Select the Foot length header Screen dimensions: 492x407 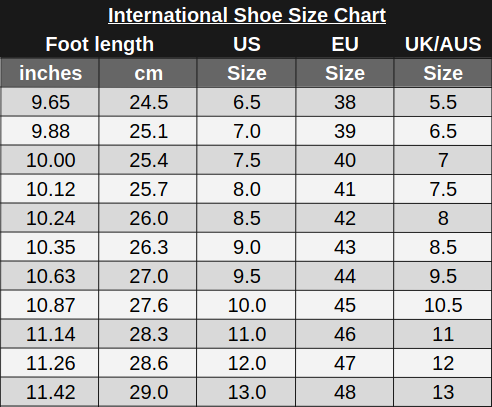point(100,44)
